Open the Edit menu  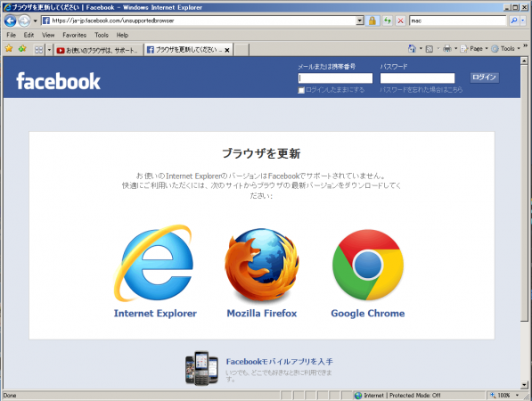click(x=29, y=35)
